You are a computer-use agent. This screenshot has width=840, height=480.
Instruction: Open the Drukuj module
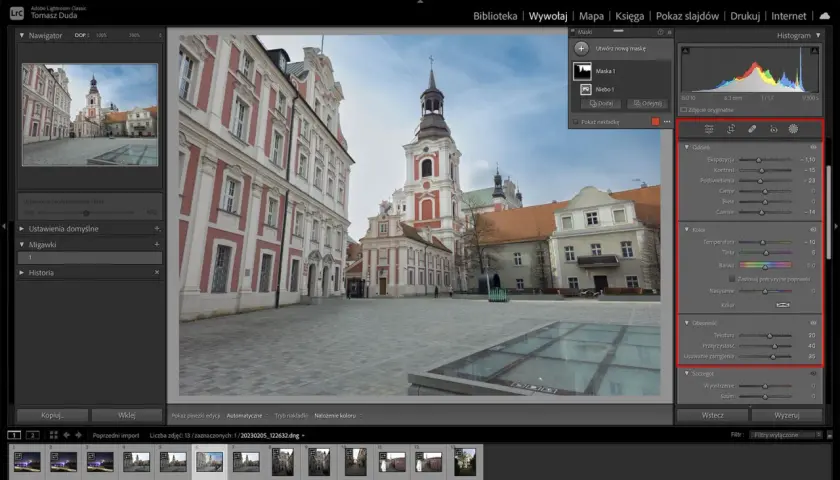[x=745, y=16]
